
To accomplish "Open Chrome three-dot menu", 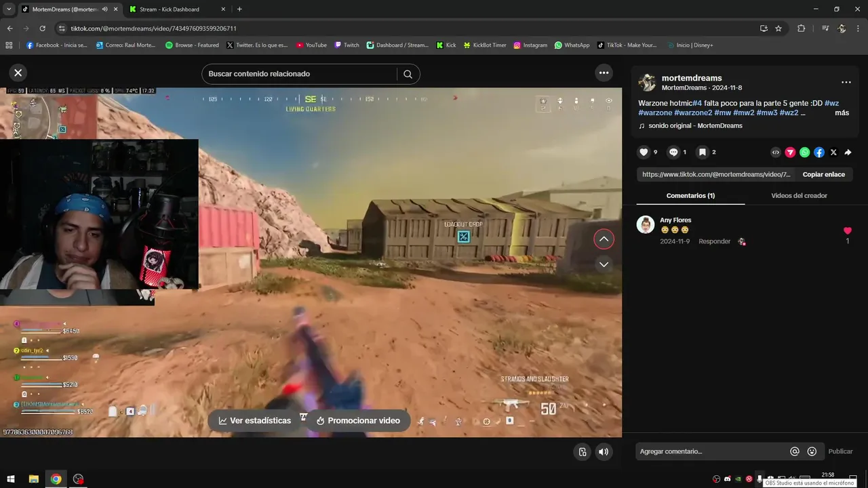I will pyautogui.click(x=858, y=28).
